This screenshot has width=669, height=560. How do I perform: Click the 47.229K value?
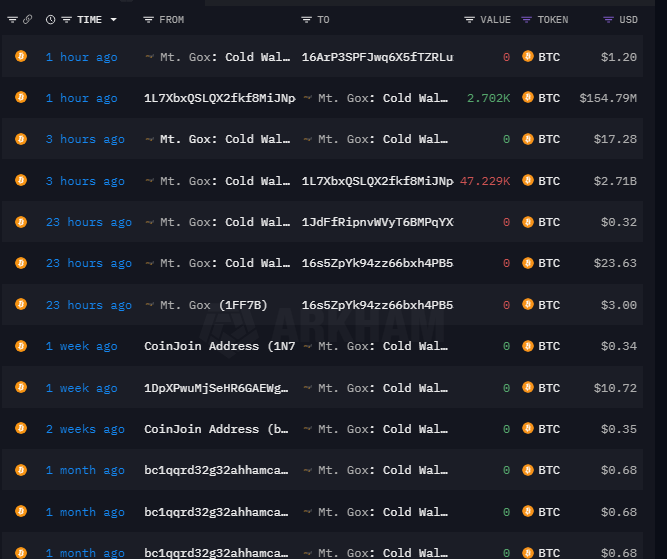click(x=485, y=181)
